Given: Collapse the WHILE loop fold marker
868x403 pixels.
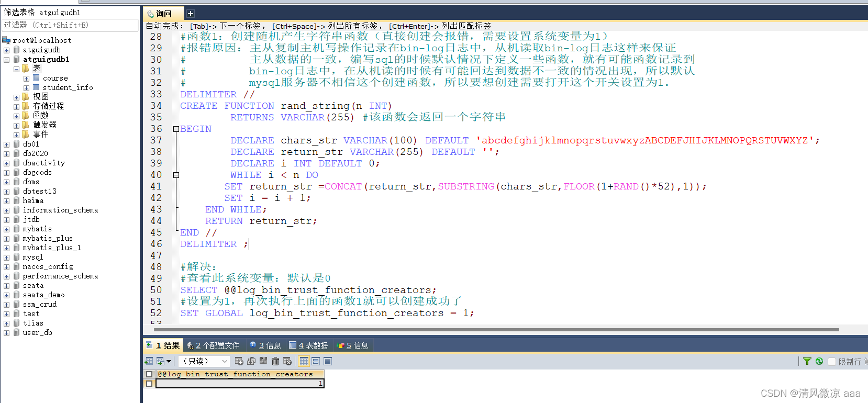Looking at the screenshot, I should coord(176,175).
